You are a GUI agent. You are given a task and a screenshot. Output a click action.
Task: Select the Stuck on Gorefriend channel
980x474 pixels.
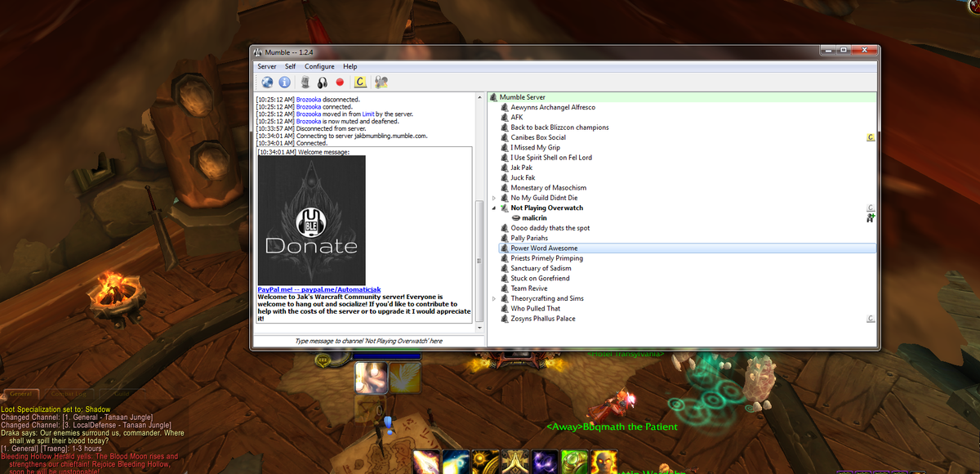[540, 279]
